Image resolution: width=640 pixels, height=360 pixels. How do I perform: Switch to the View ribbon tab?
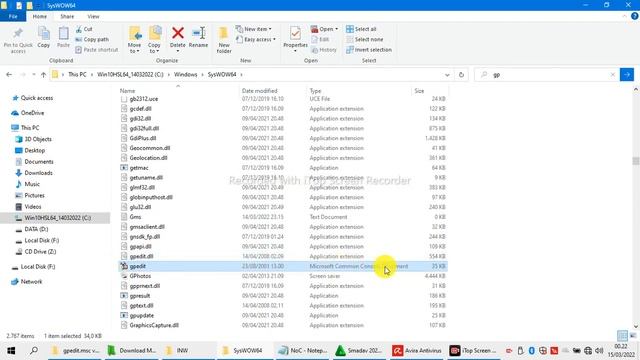click(x=93, y=16)
